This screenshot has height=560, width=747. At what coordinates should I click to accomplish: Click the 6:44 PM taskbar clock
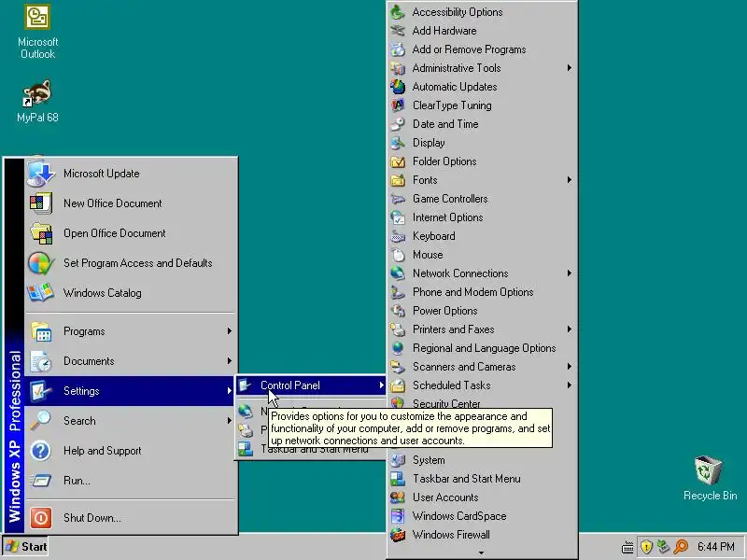pyautogui.click(x=716, y=547)
